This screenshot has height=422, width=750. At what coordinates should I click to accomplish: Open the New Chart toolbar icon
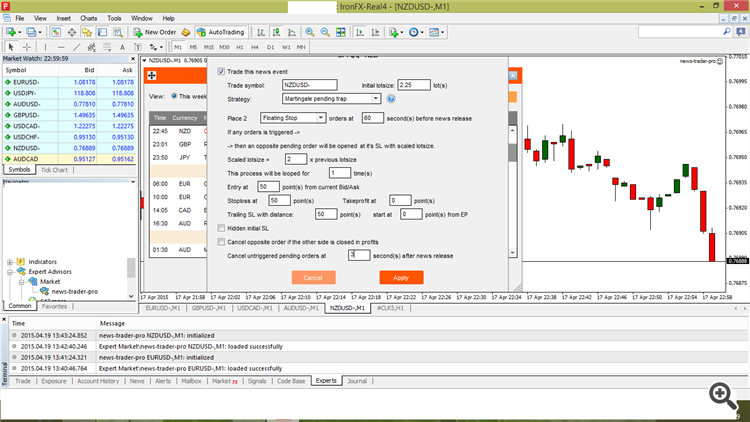[x=11, y=32]
